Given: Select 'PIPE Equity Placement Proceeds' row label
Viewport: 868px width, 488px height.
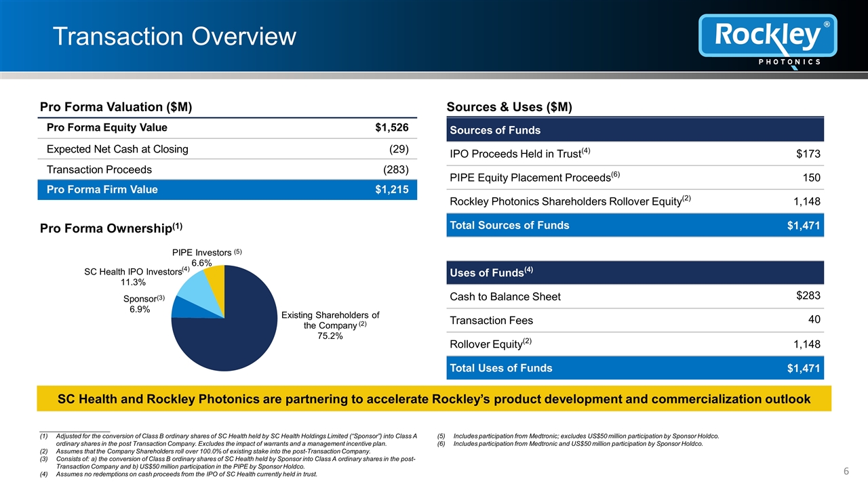Looking at the screenshot, I should [x=535, y=178].
